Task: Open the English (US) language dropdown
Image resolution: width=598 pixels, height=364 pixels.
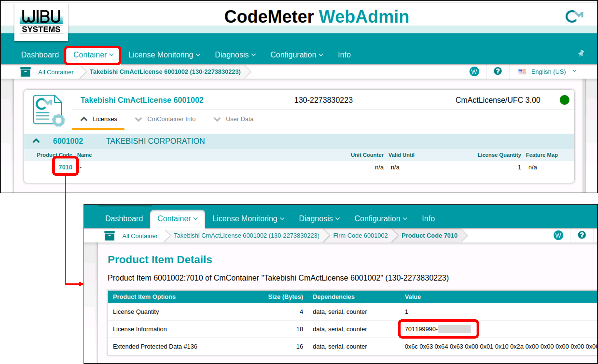Action: pos(549,72)
